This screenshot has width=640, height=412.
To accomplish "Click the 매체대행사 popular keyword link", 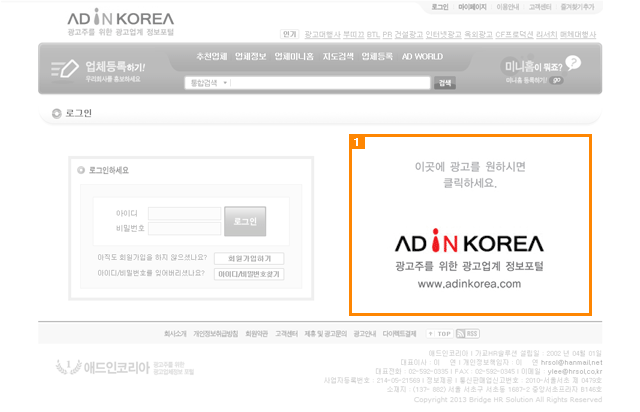I will (x=578, y=34).
